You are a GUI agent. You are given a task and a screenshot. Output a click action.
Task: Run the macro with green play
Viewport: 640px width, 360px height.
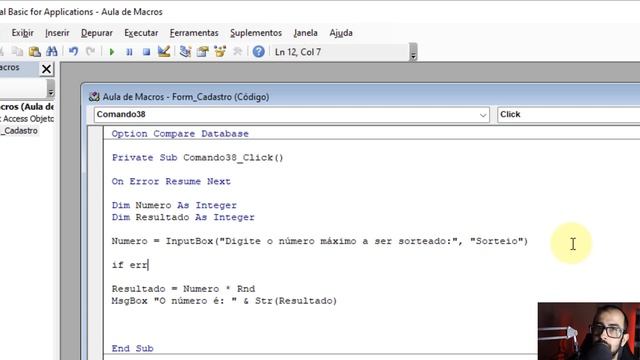[111, 52]
